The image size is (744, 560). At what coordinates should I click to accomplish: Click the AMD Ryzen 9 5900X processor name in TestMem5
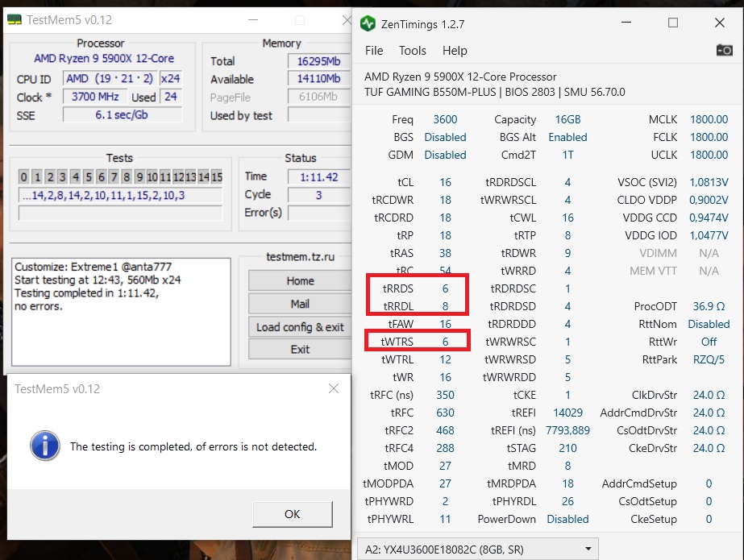pyautogui.click(x=104, y=58)
